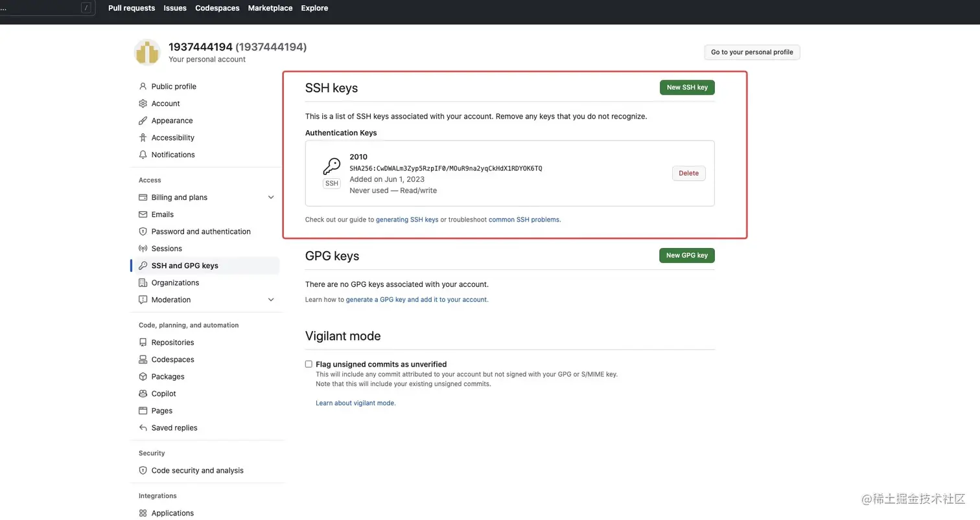
Task: Click the user avatar image
Action: click(x=147, y=52)
